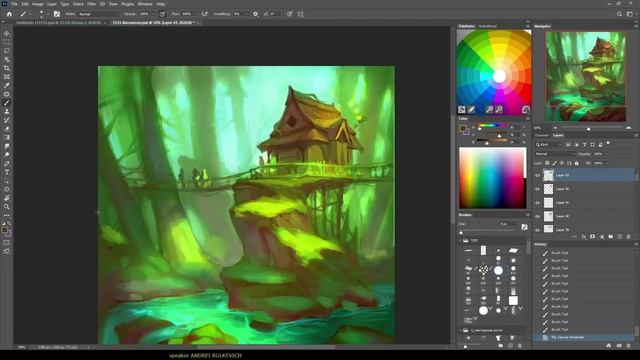Switch to the Channels tab

pyautogui.click(x=542, y=135)
